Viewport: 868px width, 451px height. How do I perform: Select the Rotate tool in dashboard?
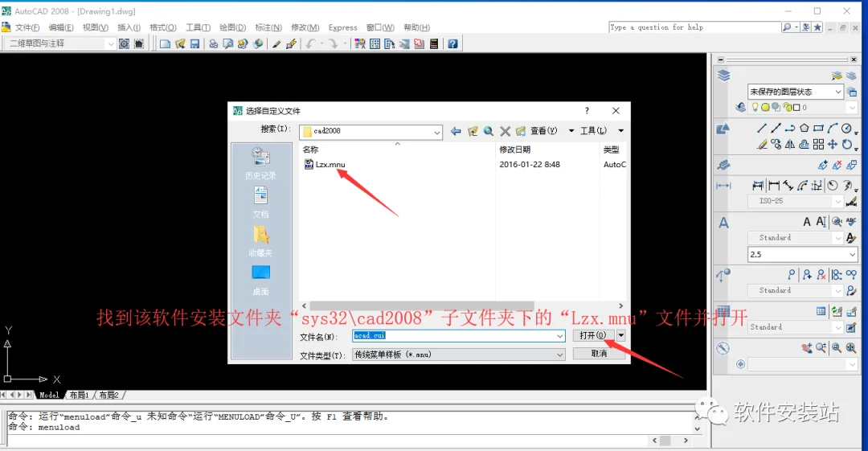click(x=847, y=145)
